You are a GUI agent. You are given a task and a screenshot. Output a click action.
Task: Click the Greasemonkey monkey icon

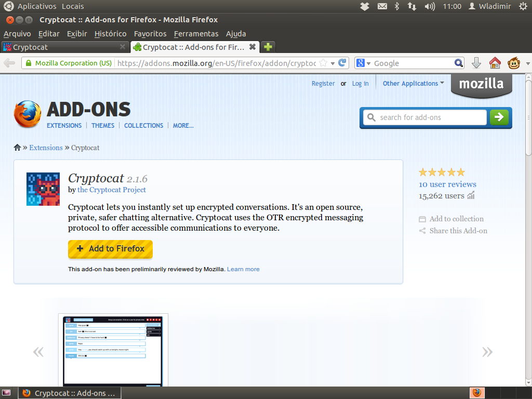[x=514, y=63]
